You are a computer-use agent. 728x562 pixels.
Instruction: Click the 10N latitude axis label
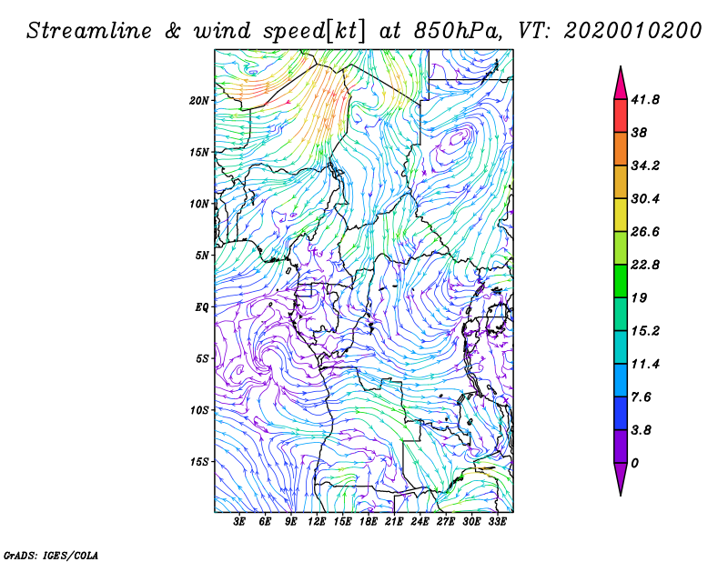tap(199, 204)
